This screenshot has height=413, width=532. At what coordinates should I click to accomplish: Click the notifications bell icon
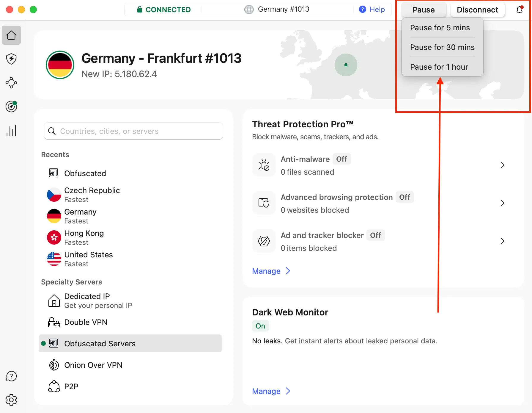coord(520,10)
